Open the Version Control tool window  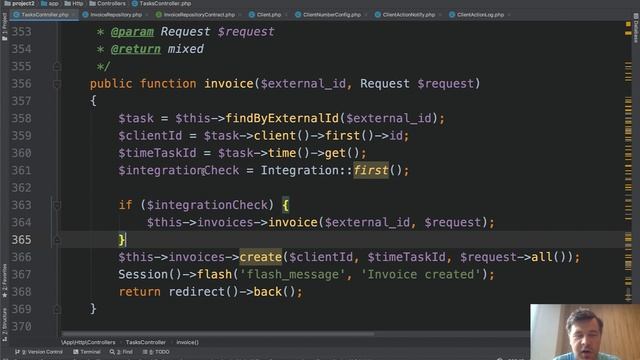click(x=39, y=352)
